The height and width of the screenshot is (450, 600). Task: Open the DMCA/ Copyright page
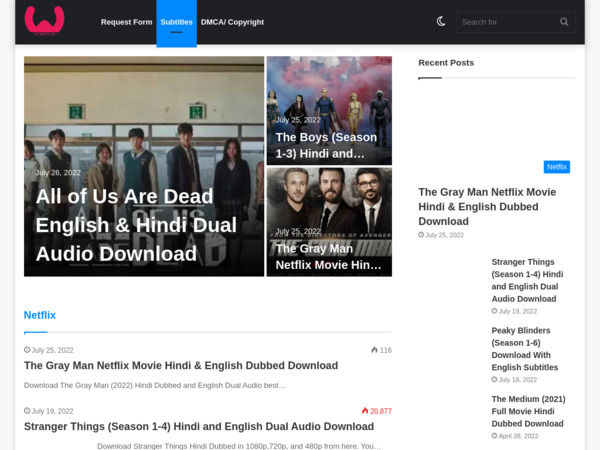(232, 22)
